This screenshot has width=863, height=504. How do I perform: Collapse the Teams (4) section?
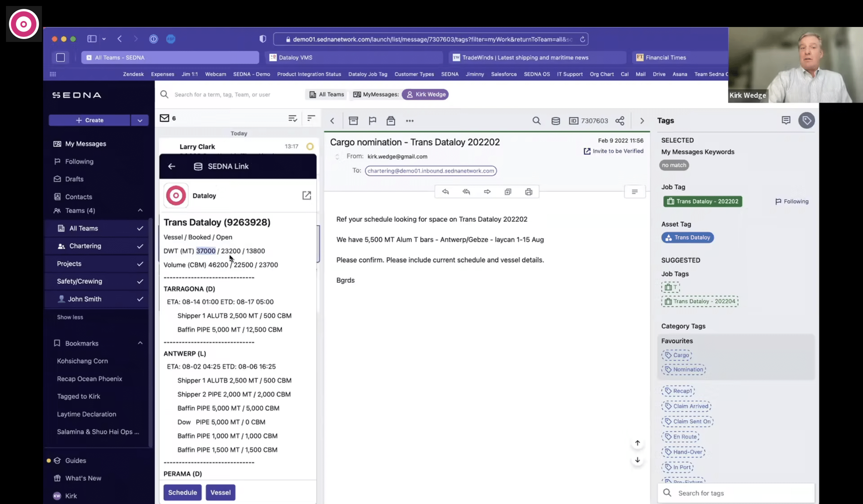pyautogui.click(x=140, y=210)
